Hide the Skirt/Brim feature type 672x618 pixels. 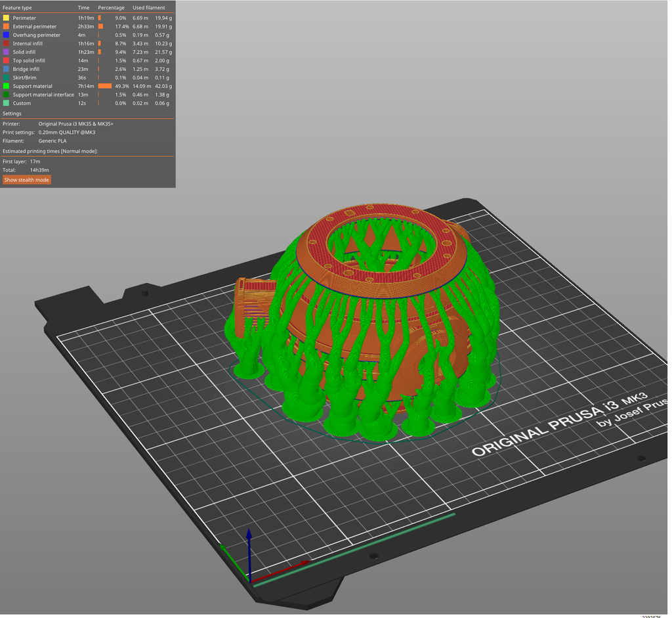[22, 77]
